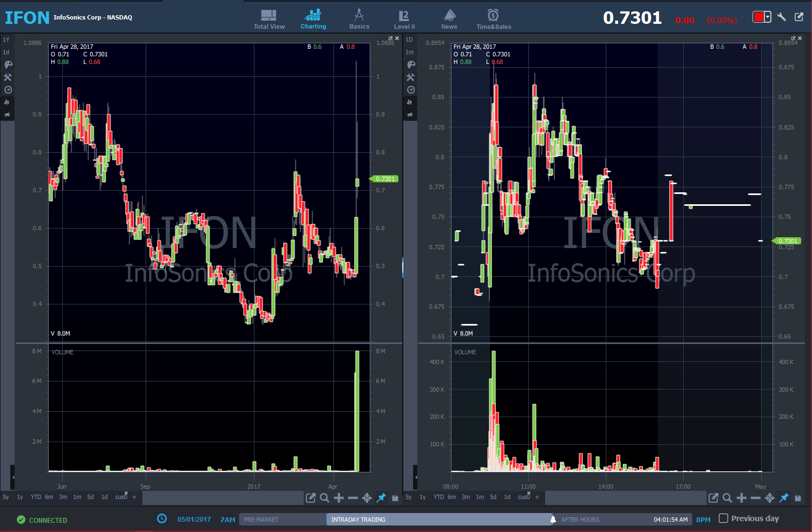Set left chart range to 3m

[63, 497]
